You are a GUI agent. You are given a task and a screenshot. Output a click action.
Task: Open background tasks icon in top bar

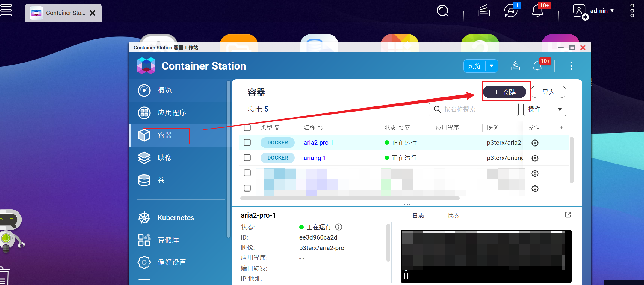pyautogui.click(x=484, y=11)
